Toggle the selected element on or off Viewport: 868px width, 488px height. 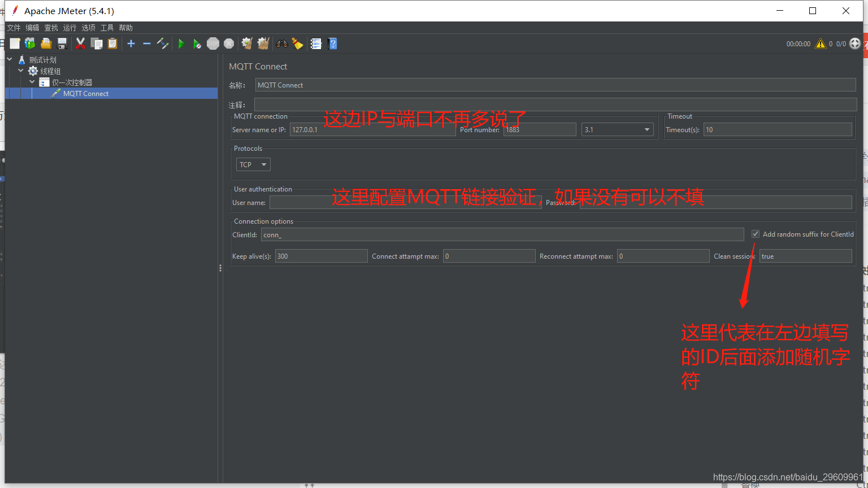click(163, 43)
